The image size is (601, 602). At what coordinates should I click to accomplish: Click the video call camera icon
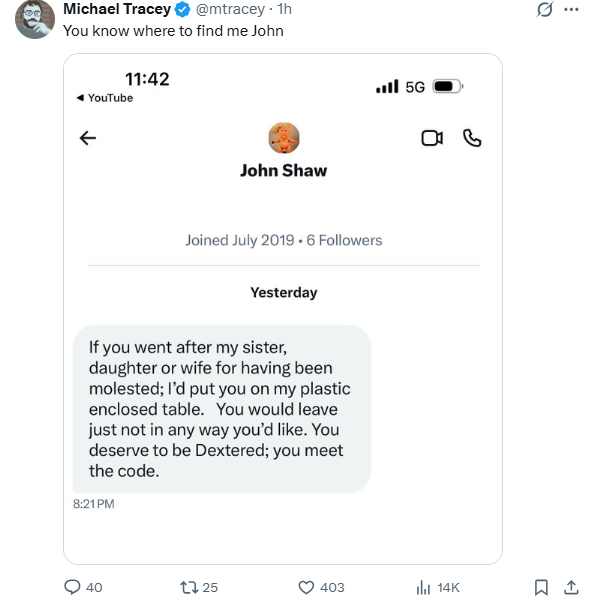432,138
